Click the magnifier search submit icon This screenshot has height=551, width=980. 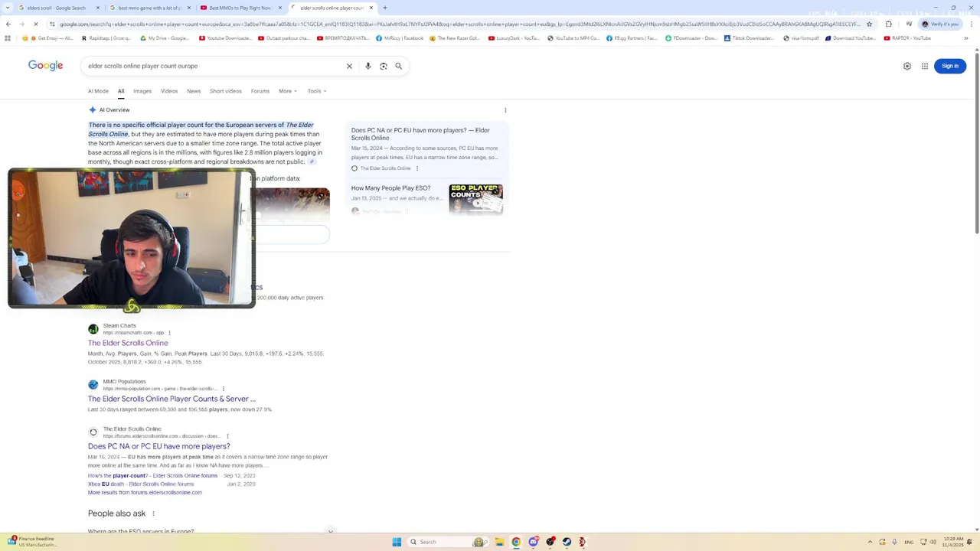tap(399, 66)
